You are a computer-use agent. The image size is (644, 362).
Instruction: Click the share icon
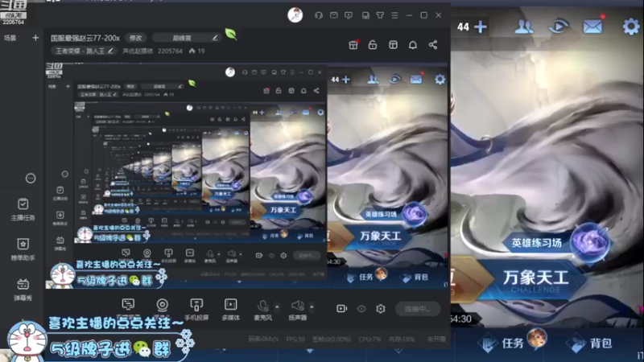[433, 45]
